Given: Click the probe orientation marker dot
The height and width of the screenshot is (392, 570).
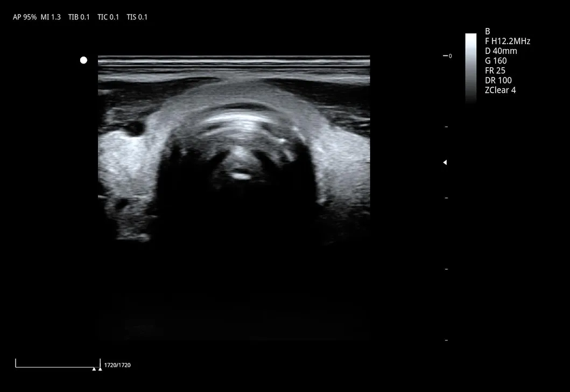Looking at the screenshot, I should tap(83, 60).
